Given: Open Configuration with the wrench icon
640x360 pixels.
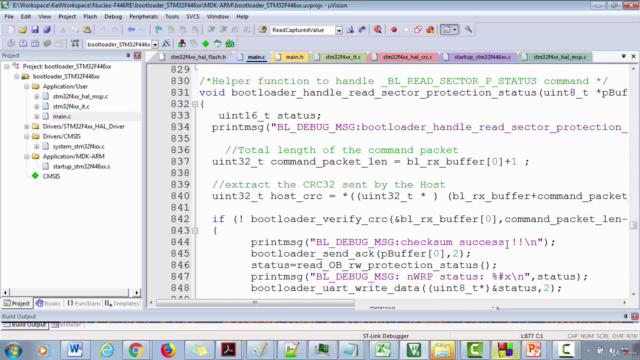Looking at the screenshot, I should (x=468, y=29).
